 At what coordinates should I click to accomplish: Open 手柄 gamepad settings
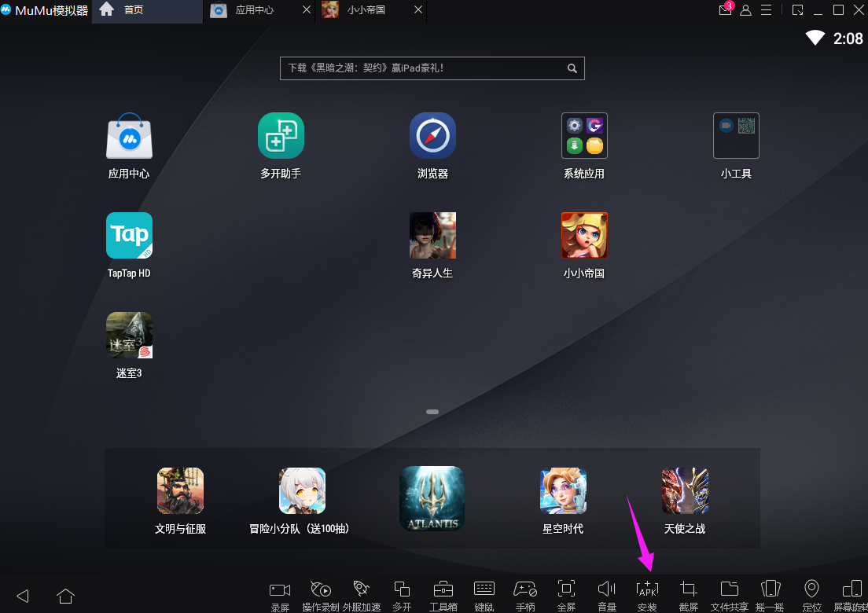pyautogui.click(x=524, y=596)
